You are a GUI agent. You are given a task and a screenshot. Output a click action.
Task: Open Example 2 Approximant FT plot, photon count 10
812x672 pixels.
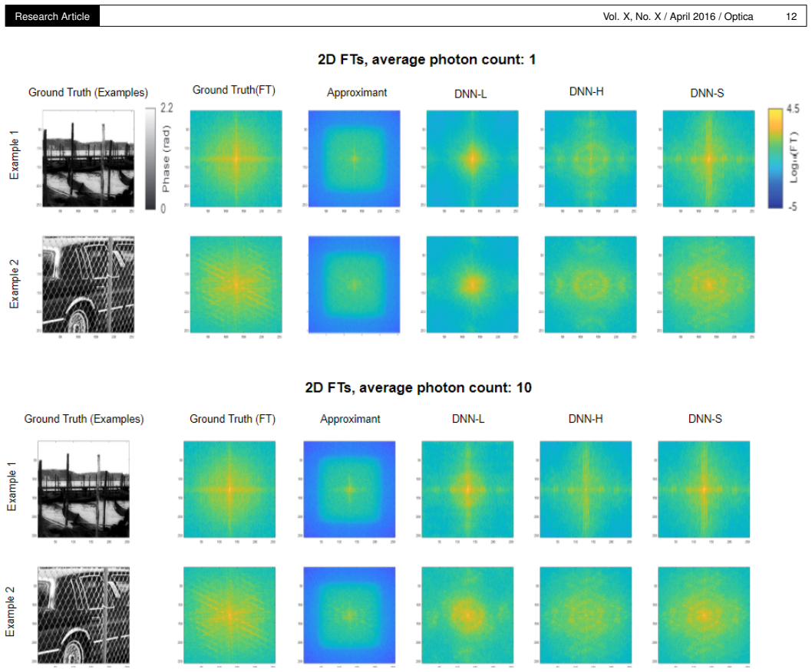pos(349,615)
